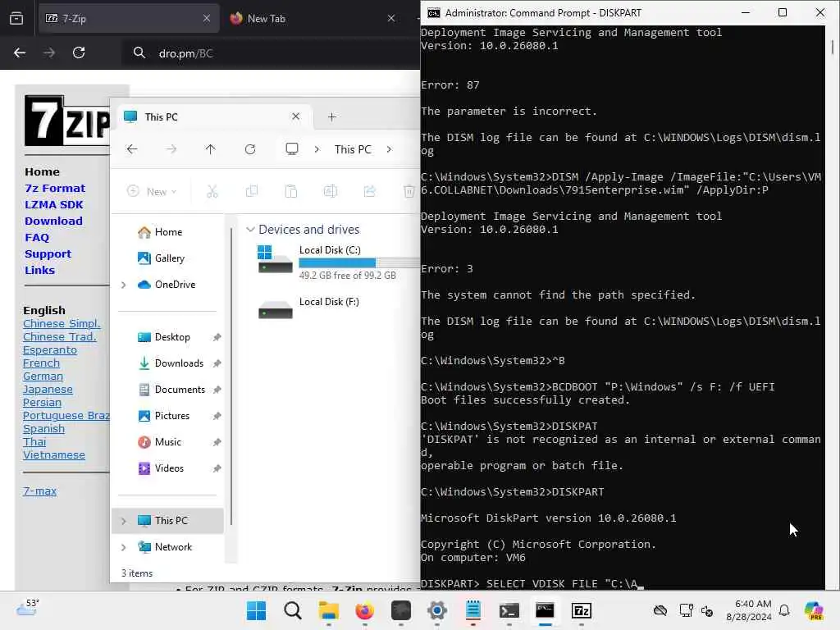Open Notepad from the taskbar
This screenshot has width=840, height=630.
pyautogui.click(x=473, y=610)
